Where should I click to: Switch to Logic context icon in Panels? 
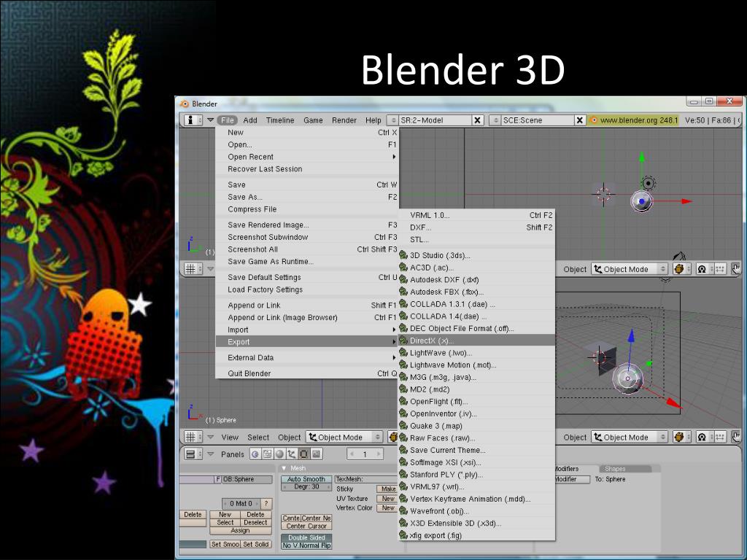[255, 454]
